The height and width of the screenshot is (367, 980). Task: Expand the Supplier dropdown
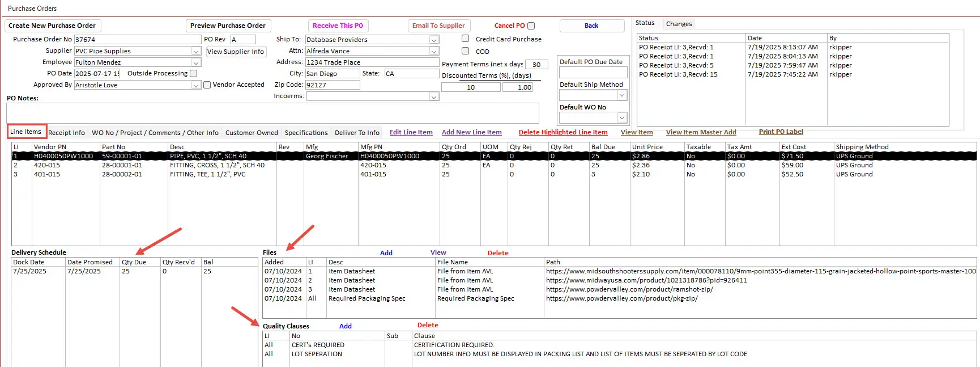click(x=196, y=51)
